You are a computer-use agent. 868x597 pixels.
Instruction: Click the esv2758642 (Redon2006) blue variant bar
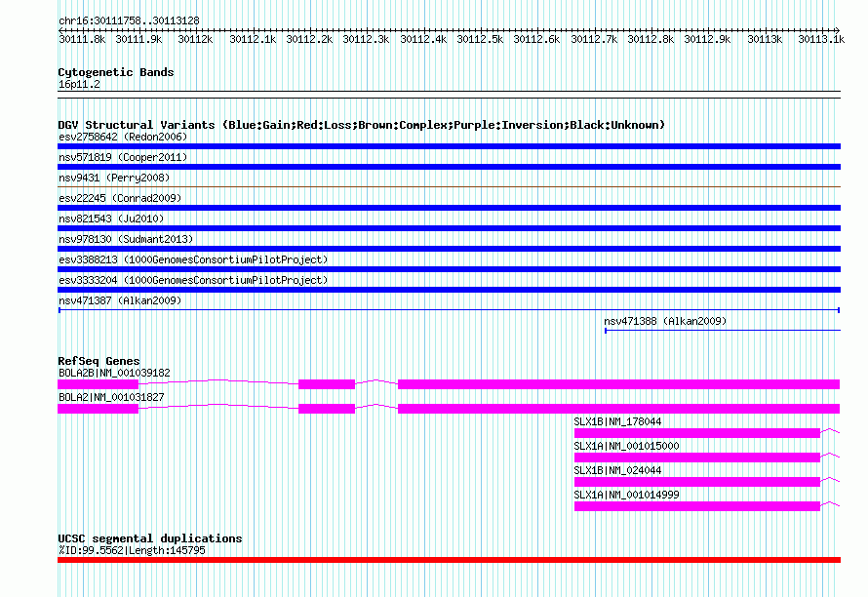tap(449, 146)
